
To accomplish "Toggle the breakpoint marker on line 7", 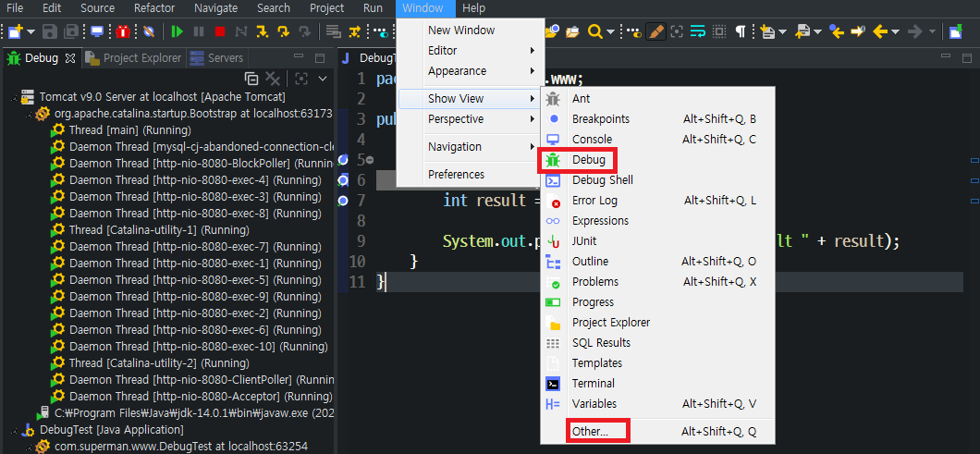I will (342, 201).
